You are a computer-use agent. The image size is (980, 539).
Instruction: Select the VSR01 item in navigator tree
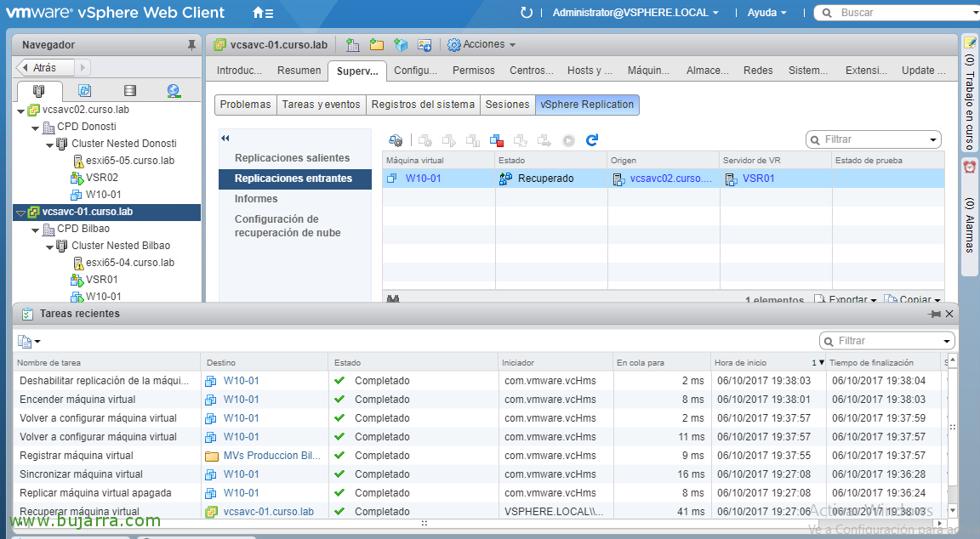(x=101, y=280)
